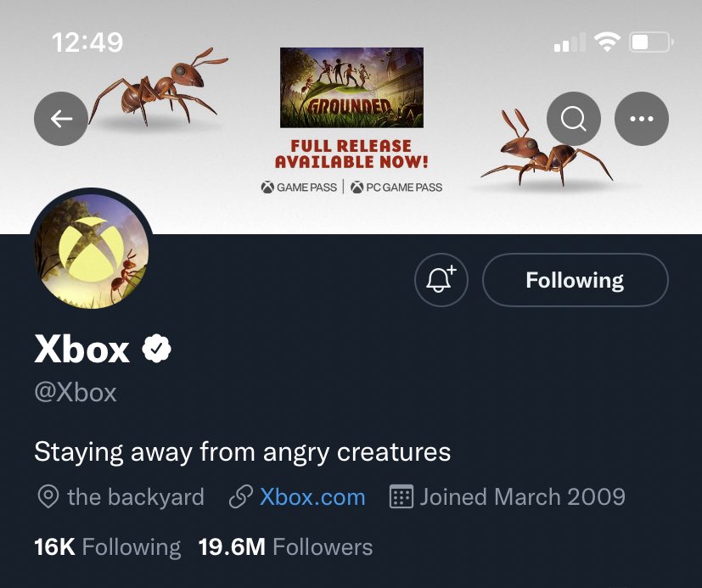Tap the PC Game Pass logo in the banner
This screenshot has height=588, width=702.
[x=396, y=187]
